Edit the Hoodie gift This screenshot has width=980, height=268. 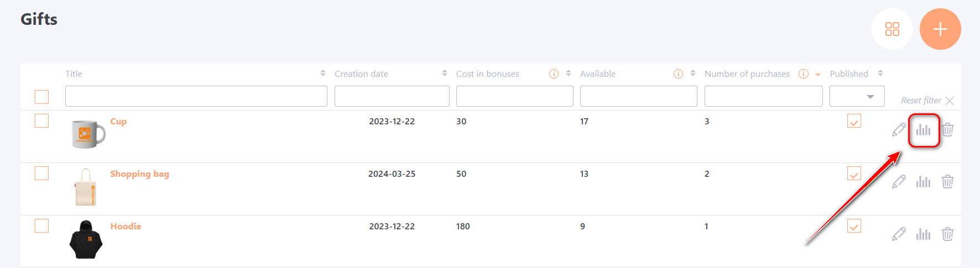coord(899,234)
